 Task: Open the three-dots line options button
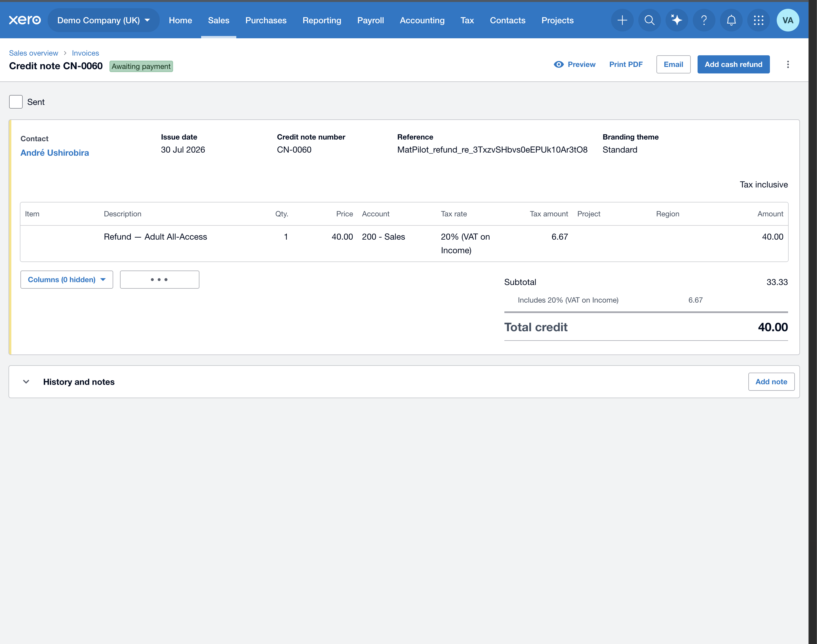coord(159,279)
